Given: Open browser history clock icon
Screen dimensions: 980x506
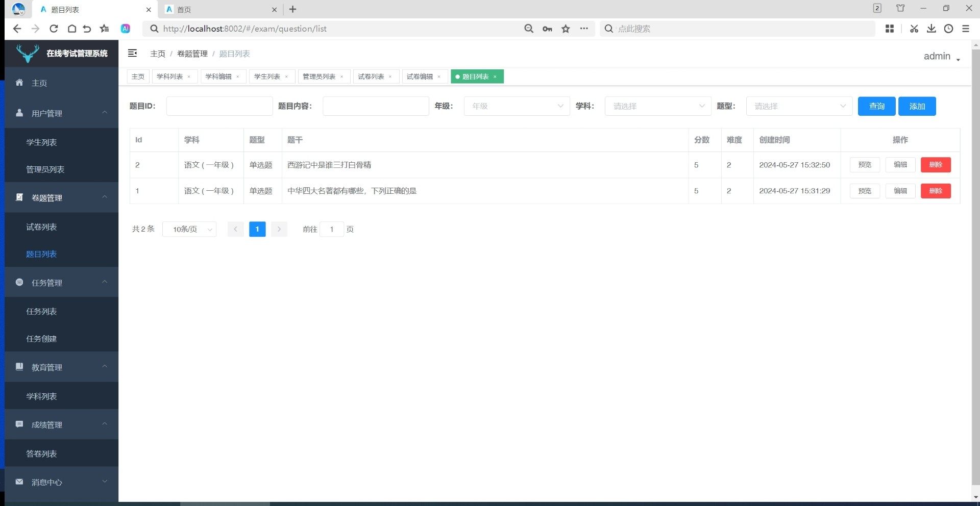Looking at the screenshot, I should pyautogui.click(x=948, y=29).
